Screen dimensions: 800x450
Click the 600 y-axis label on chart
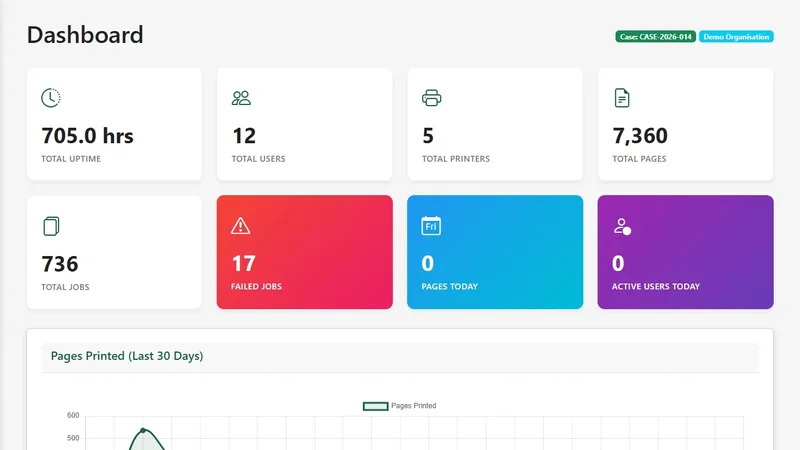[73, 415]
